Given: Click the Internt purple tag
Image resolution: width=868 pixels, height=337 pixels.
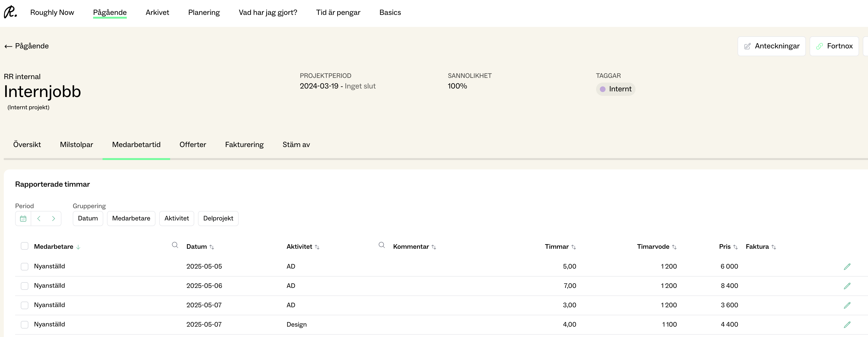Looking at the screenshot, I should [615, 89].
